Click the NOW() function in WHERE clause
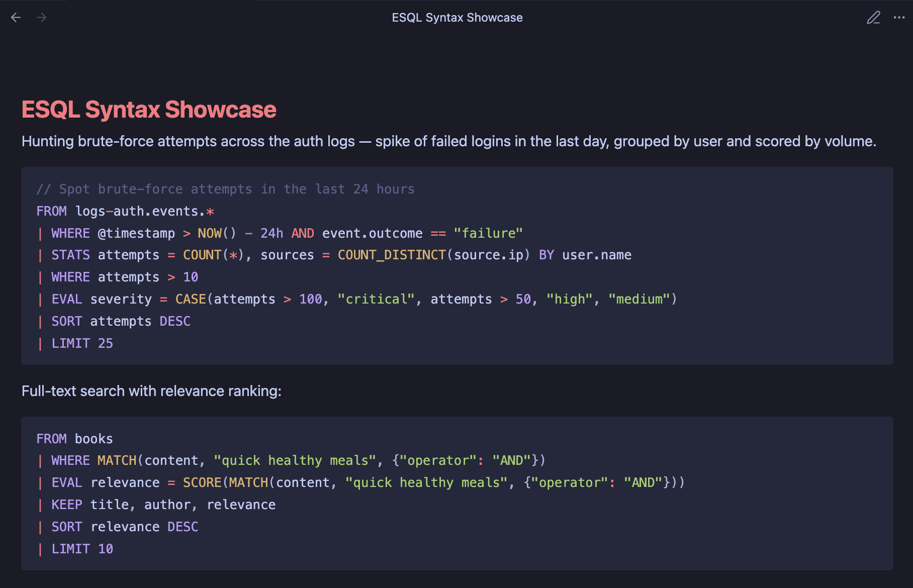 pyautogui.click(x=217, y=233)
